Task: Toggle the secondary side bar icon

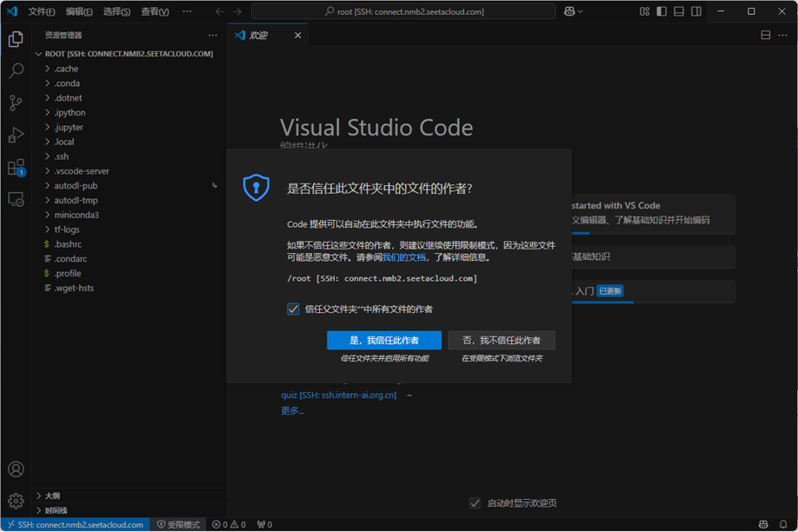Action: (696, 11)
